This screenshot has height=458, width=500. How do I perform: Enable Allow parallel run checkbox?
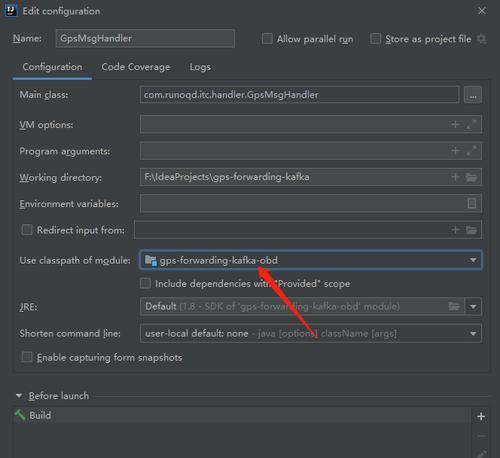coord(267,39)
